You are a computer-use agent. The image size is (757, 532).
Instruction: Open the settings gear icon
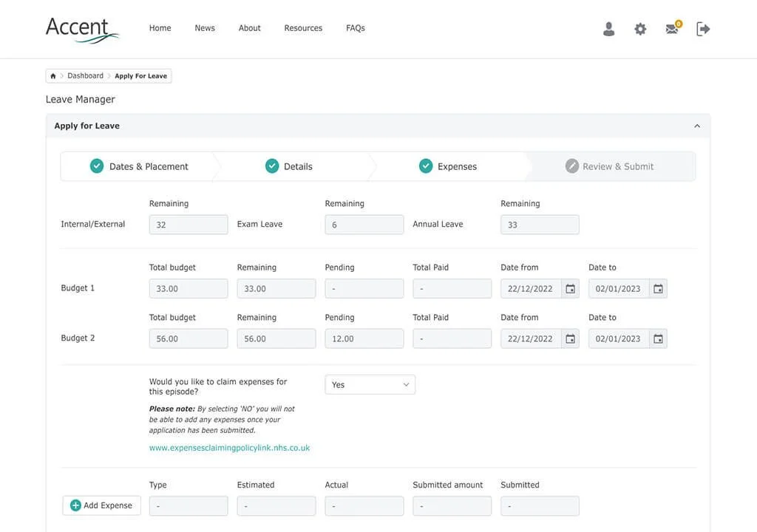point(640,29)
